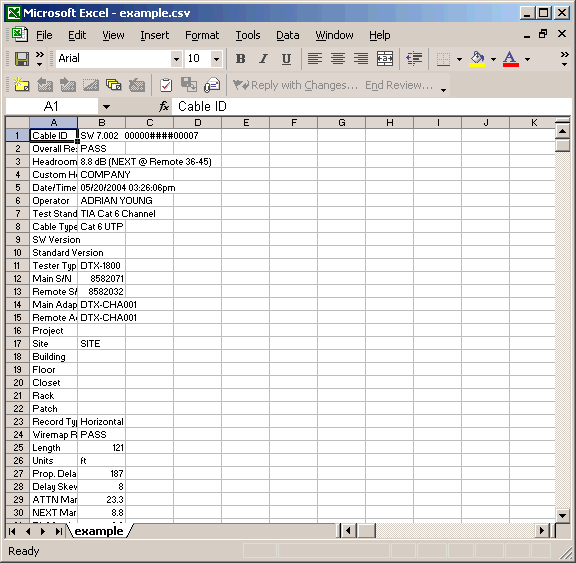576x563 pixels.
Task: Expand the Name Box dropdown arrow
Action: pos(107,107)
